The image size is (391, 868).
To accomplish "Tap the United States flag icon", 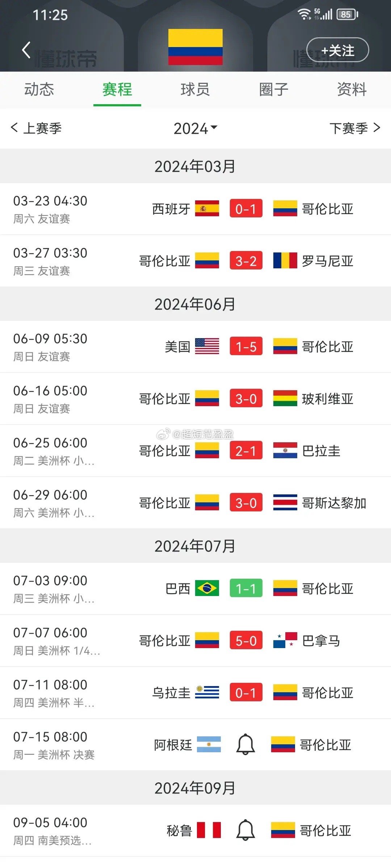I will 207,346.
